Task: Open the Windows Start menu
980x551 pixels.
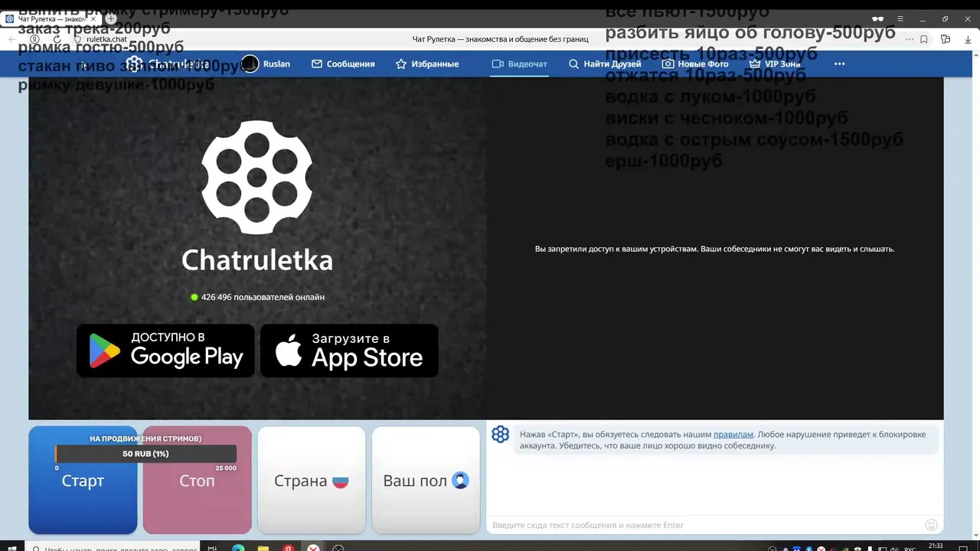Action: [x=12, y=548]
